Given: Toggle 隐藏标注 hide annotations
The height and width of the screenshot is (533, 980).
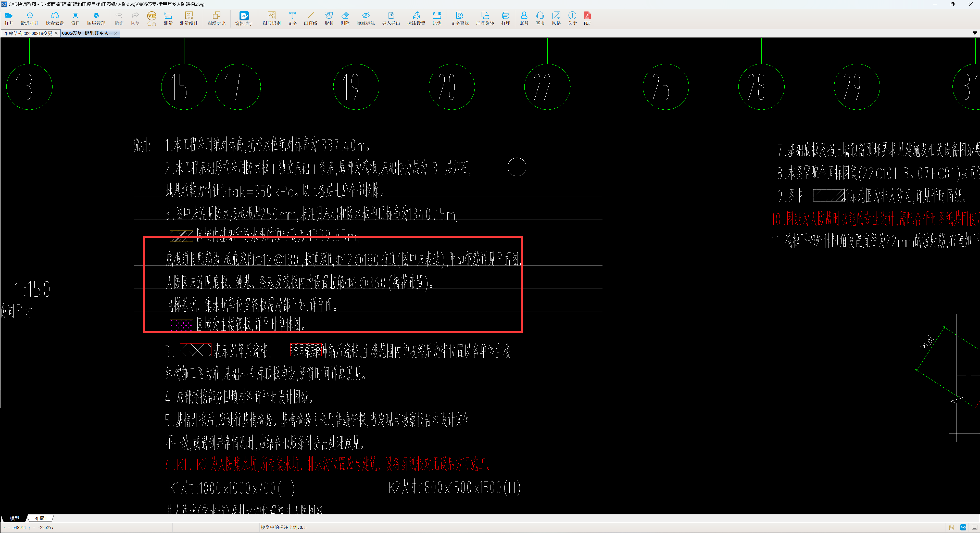Looking at the screenshot, I should pyautogui.click(x=366, y=18).
